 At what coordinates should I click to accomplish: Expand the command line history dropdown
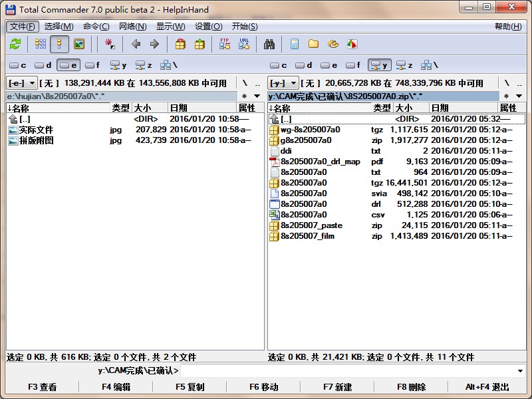[x=520, y=371]
